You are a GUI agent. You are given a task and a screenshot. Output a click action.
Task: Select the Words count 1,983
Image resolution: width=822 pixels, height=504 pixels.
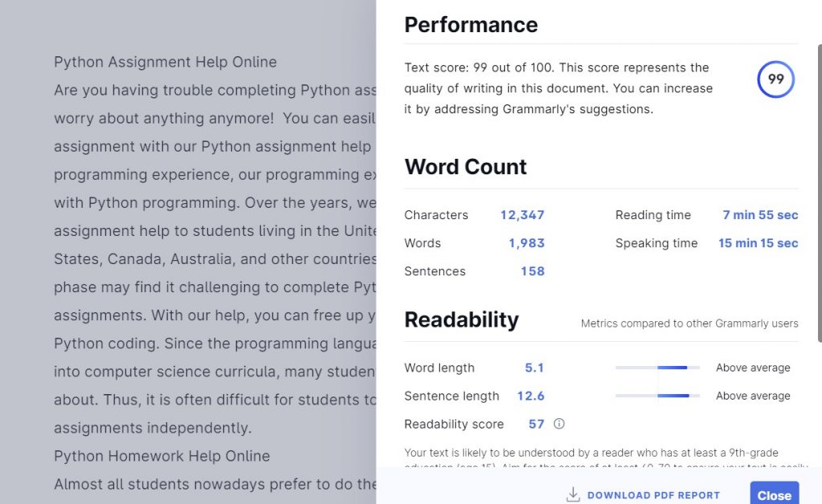point(526,243)
